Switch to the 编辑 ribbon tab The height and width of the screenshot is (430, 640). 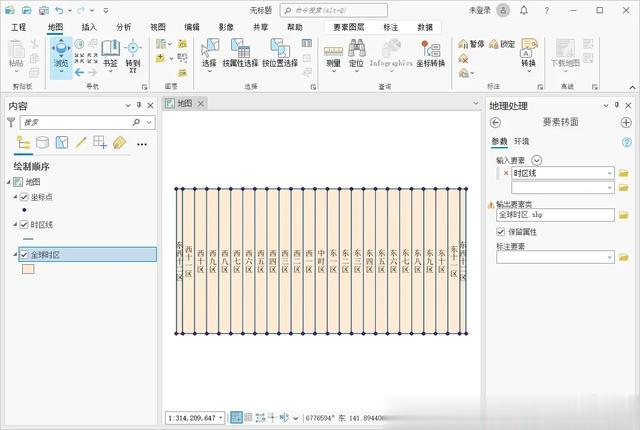point(192,27)
